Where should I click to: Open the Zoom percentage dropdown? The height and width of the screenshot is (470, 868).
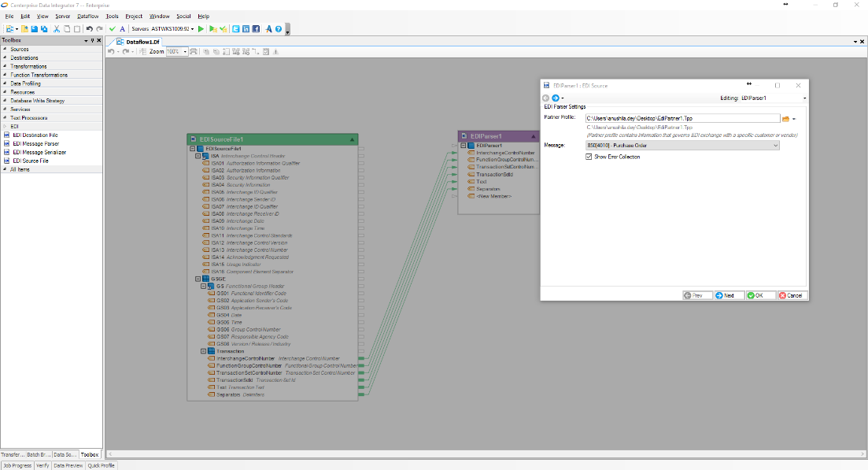pos(185,51)
